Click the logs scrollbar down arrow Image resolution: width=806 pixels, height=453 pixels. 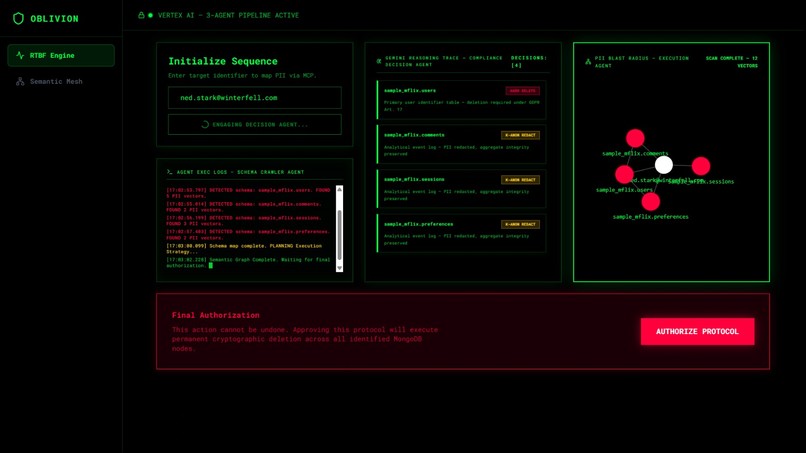click(x=339, y=268)
